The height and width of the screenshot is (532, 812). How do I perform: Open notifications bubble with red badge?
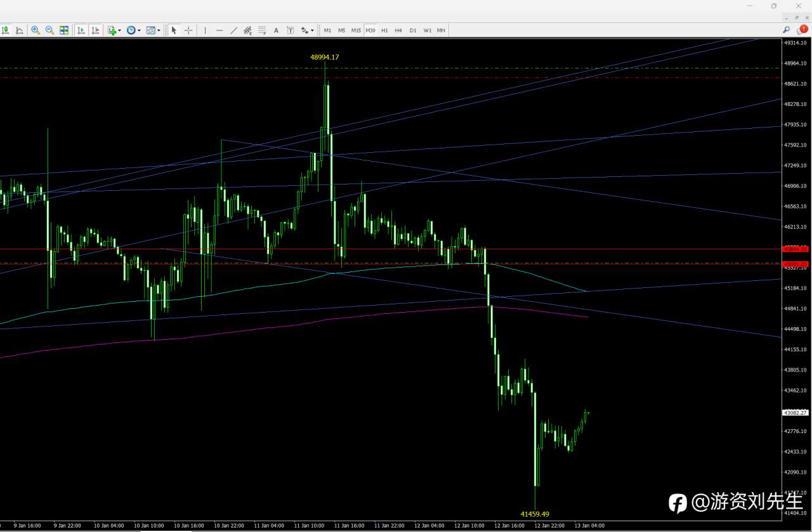(802, 30)
